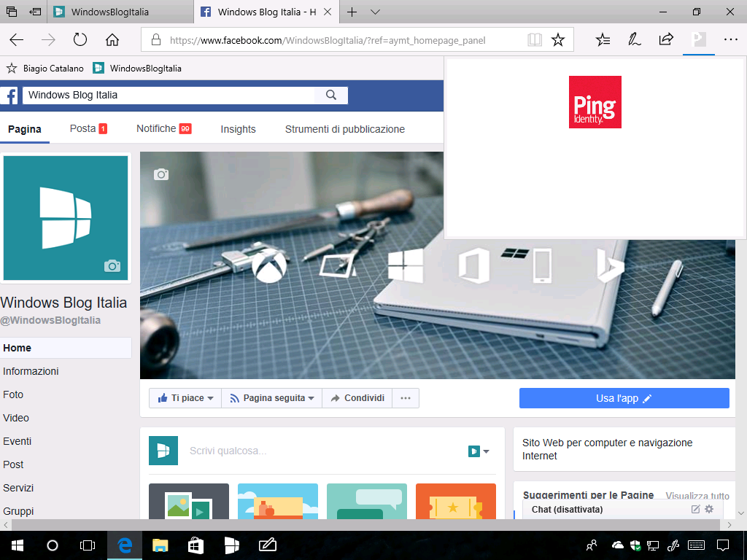
Task: Open reading view book icon in address bar
Action: pyautogui.click(x=535, y=40)
